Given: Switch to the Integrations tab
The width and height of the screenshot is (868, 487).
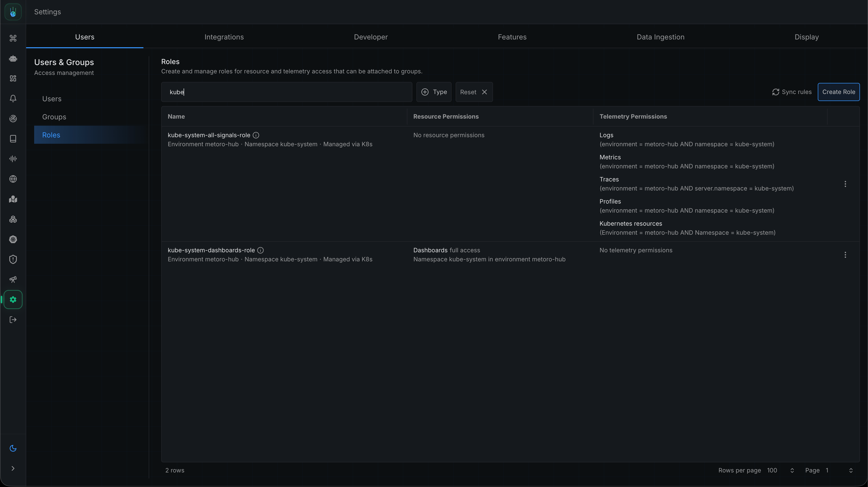Looking at the screenshot, I should coord(224,37).
